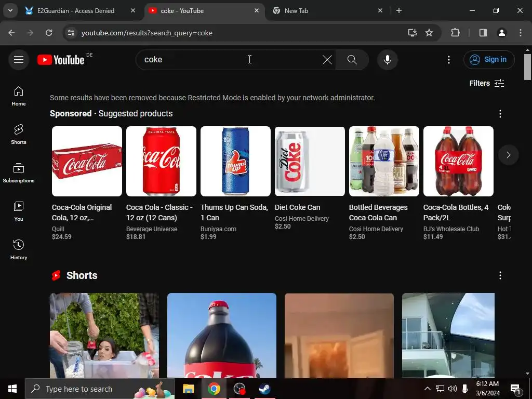
Task: Click the page vertical scrollbar thumb
Action: pos(527,67)
